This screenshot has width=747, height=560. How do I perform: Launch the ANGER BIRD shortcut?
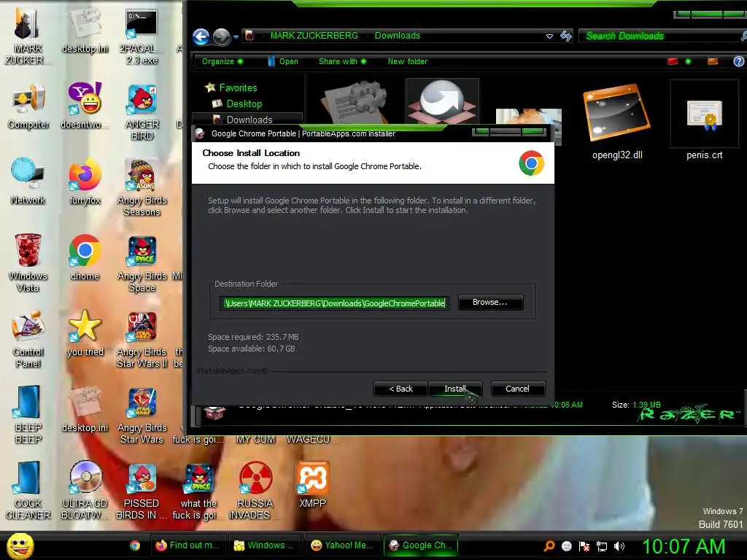[x=142, y=112]
